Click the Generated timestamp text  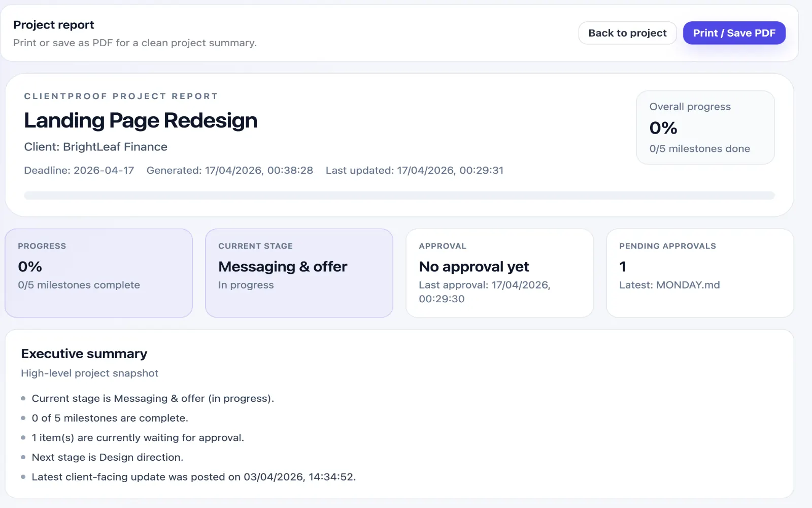[x=230, y=170]
